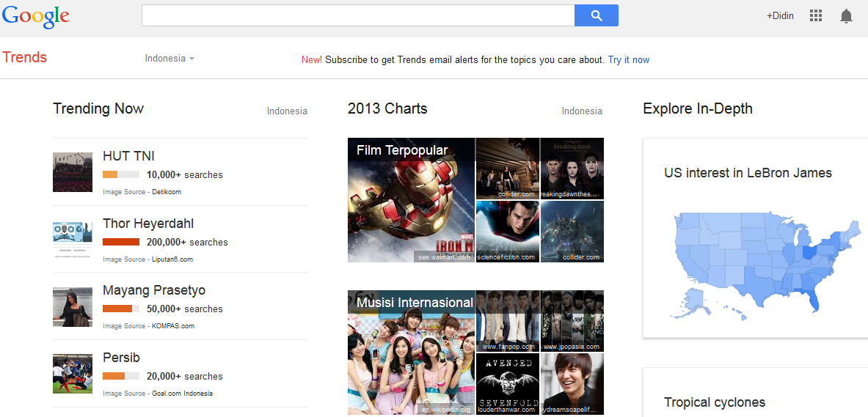Open the Thor Heyerdahl trending topic

click(148, 224)
